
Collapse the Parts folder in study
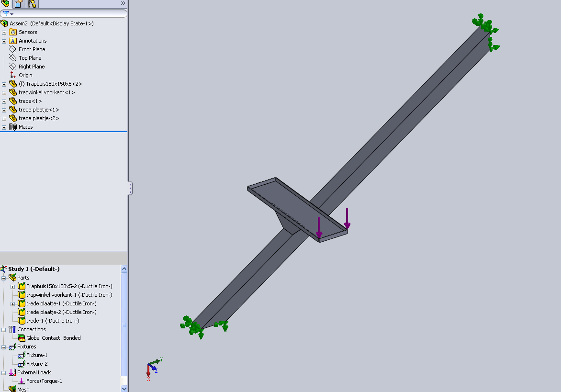[x=4, y=278]
